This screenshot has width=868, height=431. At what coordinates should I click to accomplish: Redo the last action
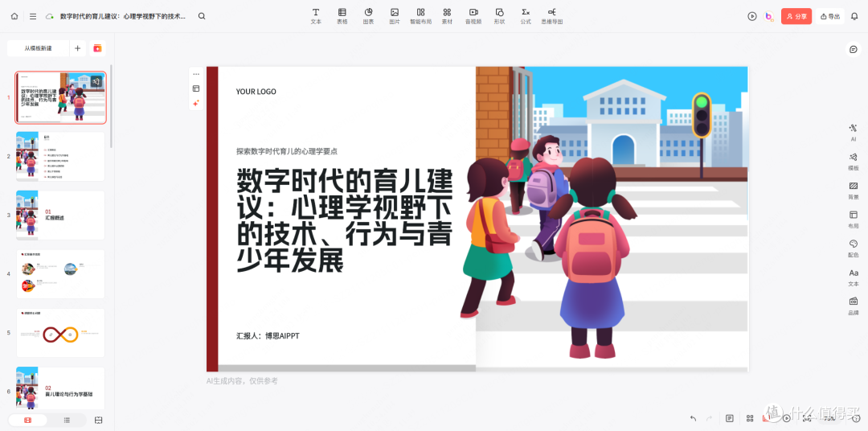(x=709, y=418)
